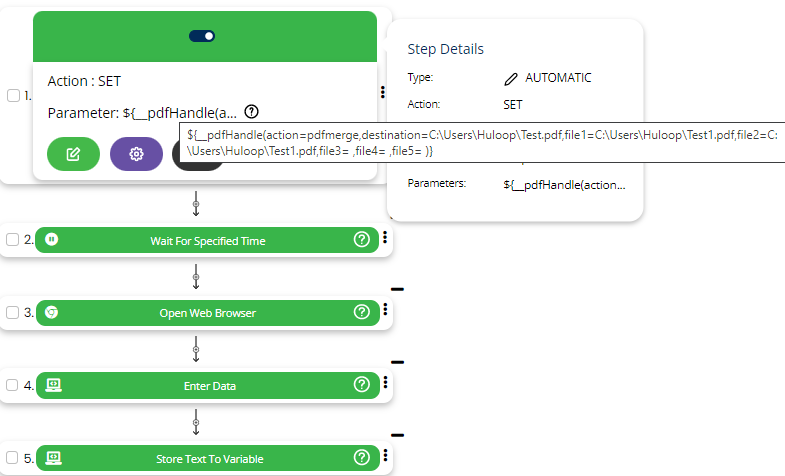The image size is (785, 476).
Task: Click help icon on Store Text To Variable
Action: click(x=362, y=458)
